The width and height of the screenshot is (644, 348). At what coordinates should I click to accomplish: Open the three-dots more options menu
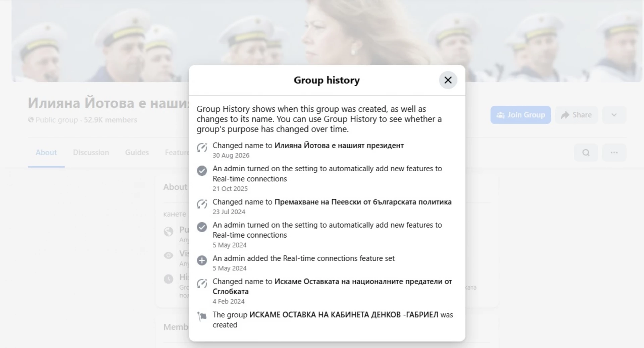(614, 153)
